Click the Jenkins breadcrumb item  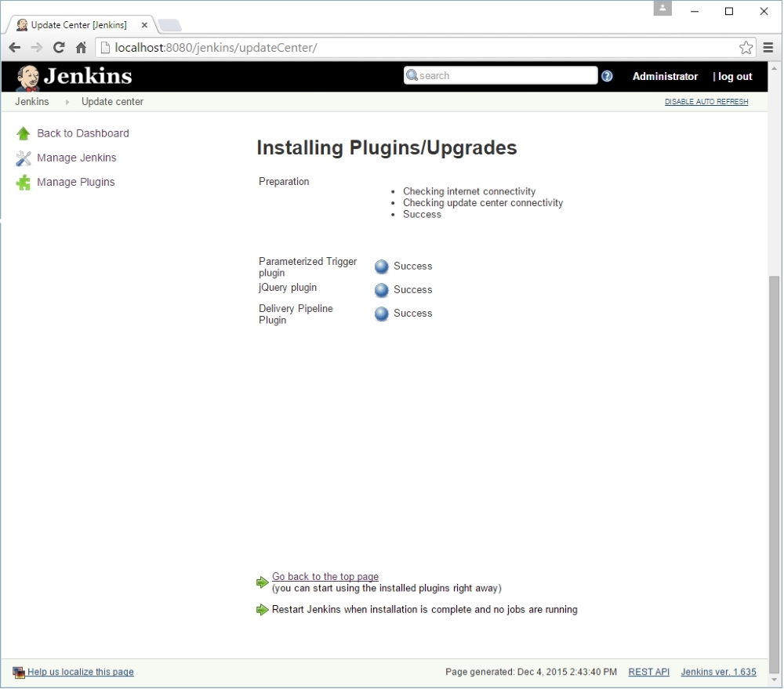pos(32,101)
